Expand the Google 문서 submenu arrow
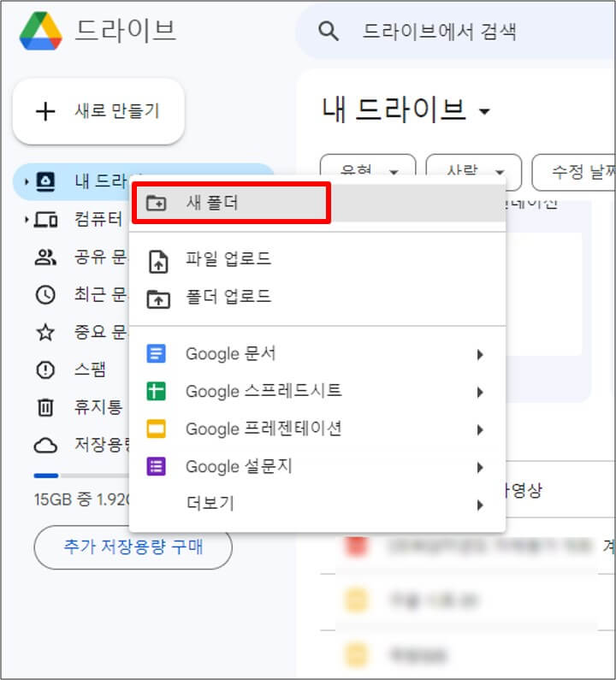Viewport: 616px width, 680px height. click(480, 355)
